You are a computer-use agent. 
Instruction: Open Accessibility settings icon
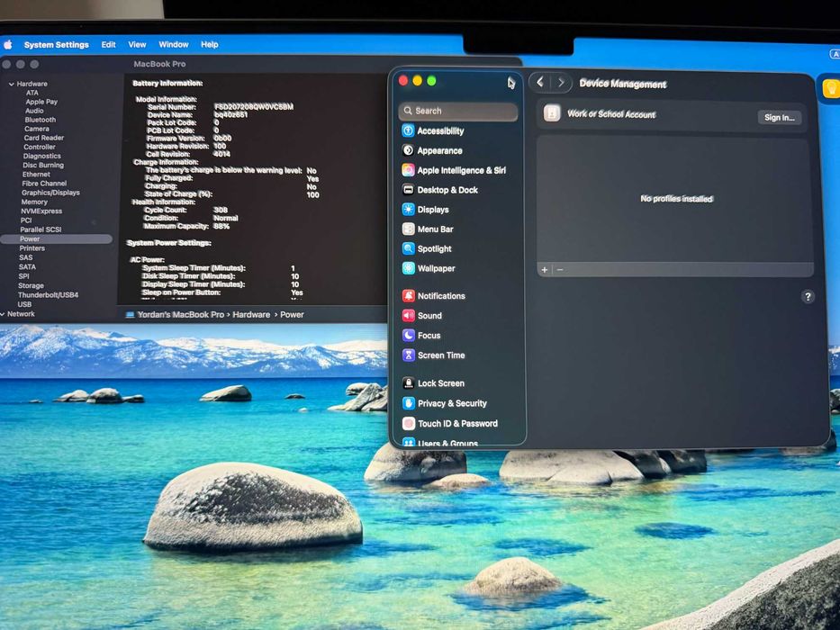(x=408, y=130)
